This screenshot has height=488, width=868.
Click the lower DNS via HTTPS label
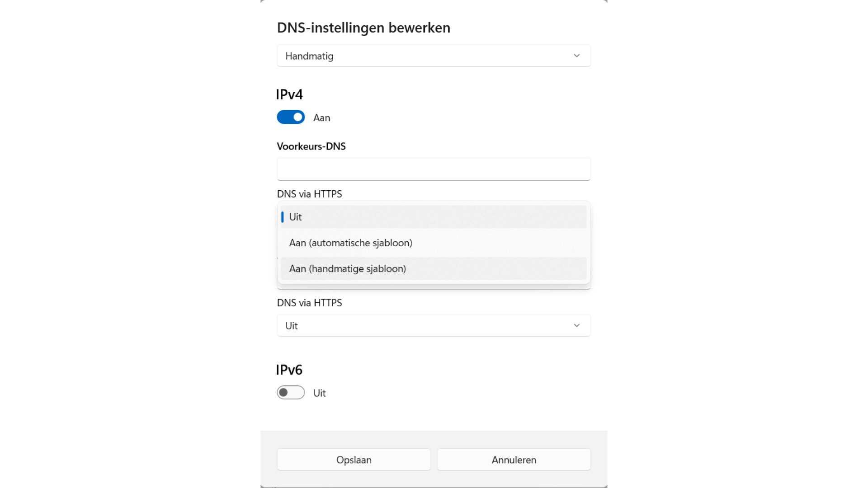pyautogui.click(x=309, y=303)
